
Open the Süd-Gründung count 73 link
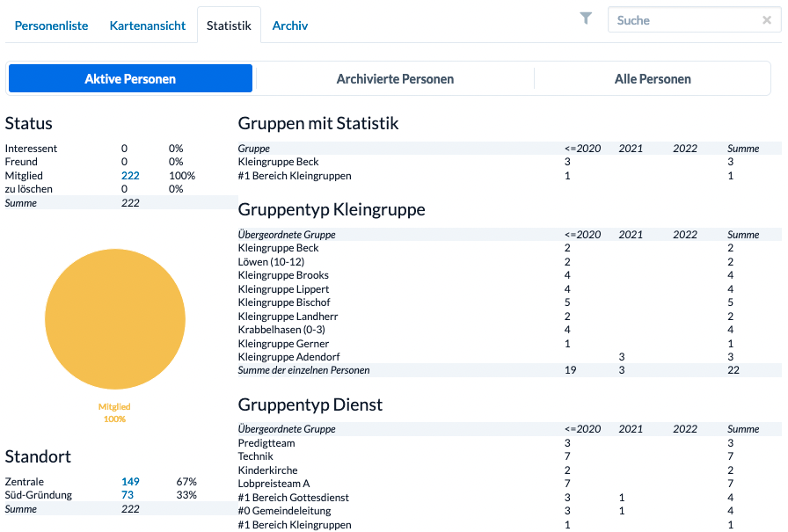(128, 495)
